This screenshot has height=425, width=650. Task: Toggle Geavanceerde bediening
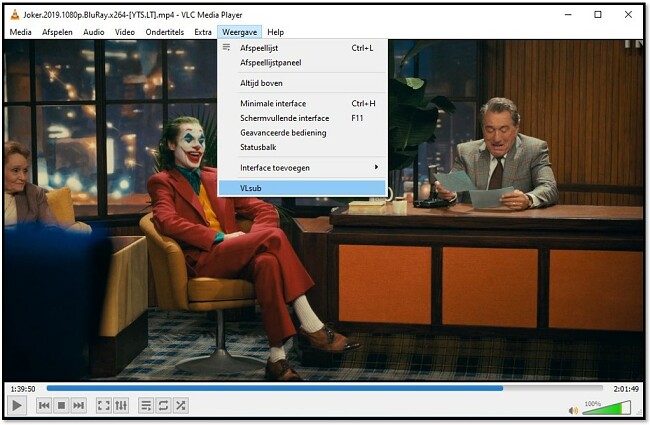[x=303, y=133]
